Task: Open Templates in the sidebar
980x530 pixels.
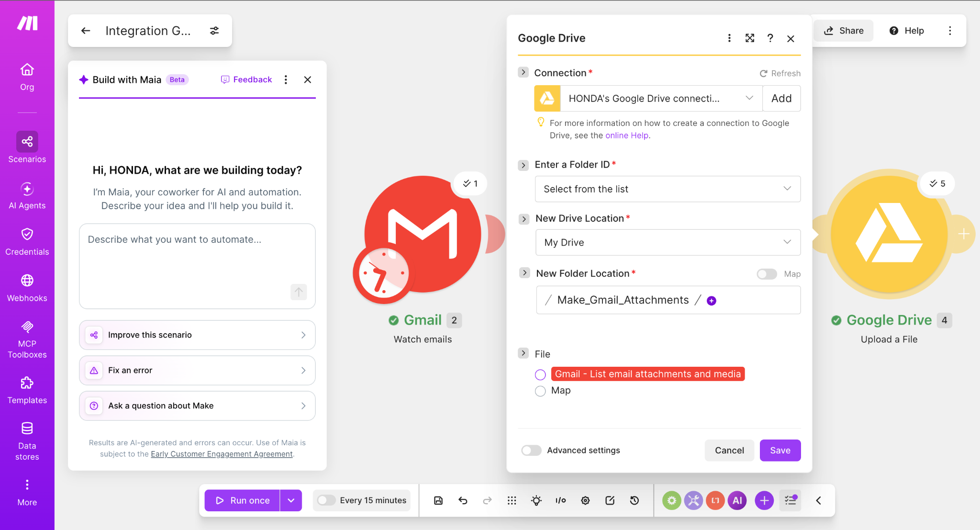Action: click(27, 390)
